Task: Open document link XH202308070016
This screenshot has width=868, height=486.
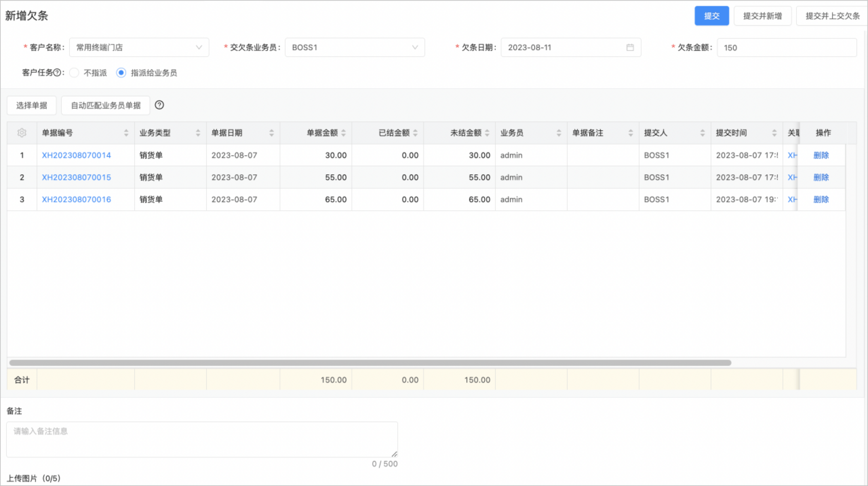Action: (76, 200)
